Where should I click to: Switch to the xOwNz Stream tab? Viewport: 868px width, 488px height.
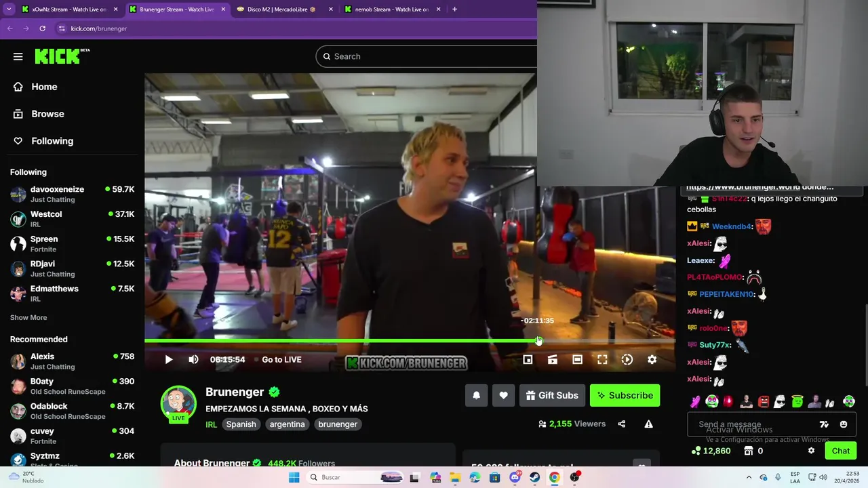pos(64,9)
